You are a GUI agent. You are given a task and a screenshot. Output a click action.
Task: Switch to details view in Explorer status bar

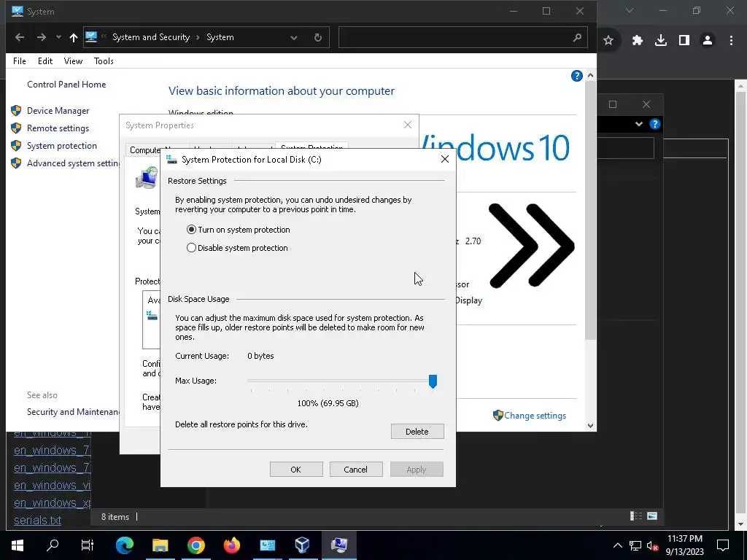(636, 516)
